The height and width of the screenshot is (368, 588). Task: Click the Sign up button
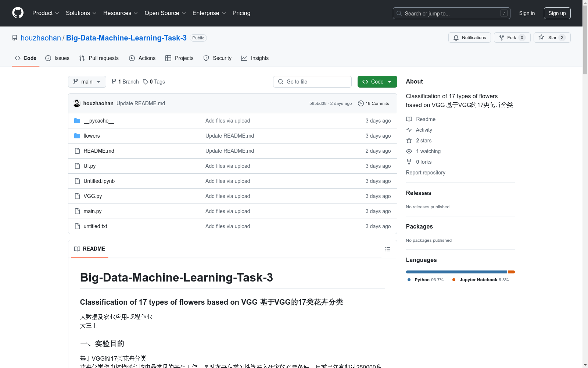[x=557, y=13]
